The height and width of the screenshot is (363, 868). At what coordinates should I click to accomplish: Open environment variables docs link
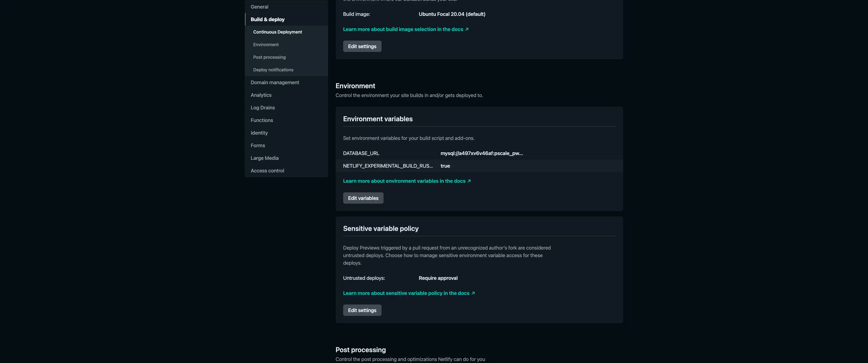(x=404, y=181)
